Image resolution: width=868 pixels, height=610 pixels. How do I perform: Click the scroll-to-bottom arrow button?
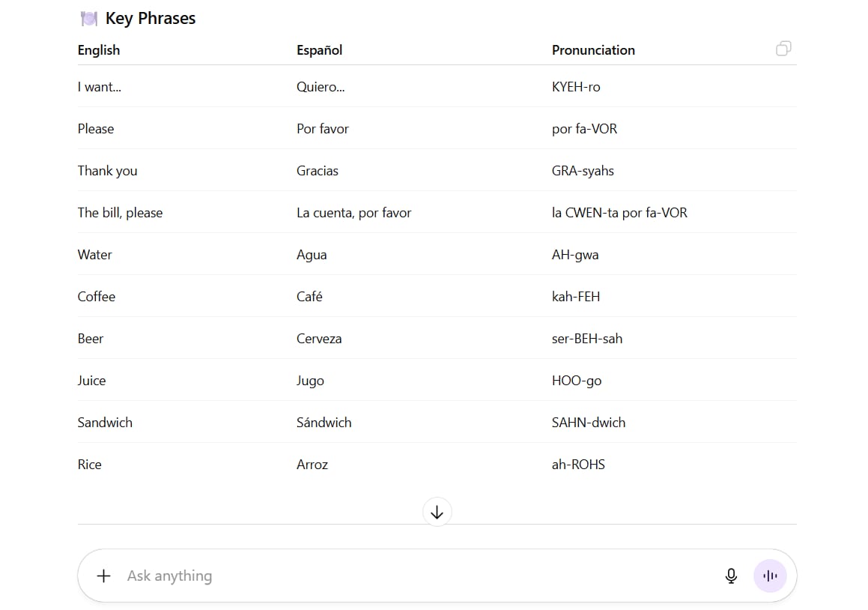click(x=437, y=512)
